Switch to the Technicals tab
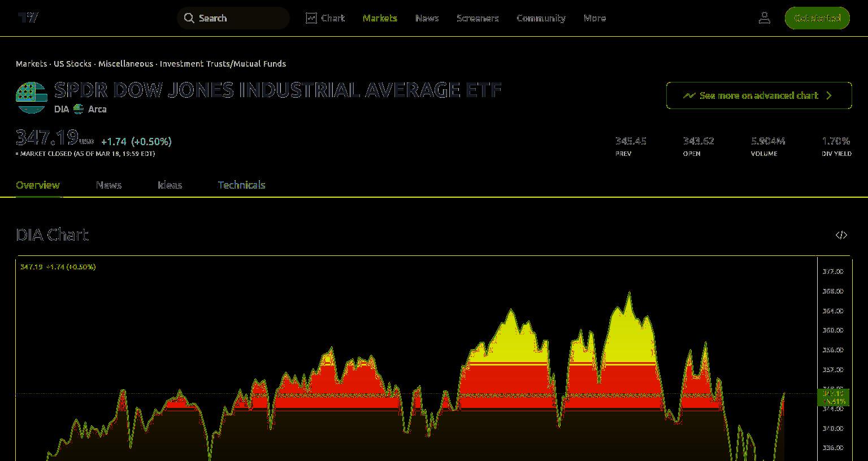Screen dimensions: 868x461 point(241,185)
